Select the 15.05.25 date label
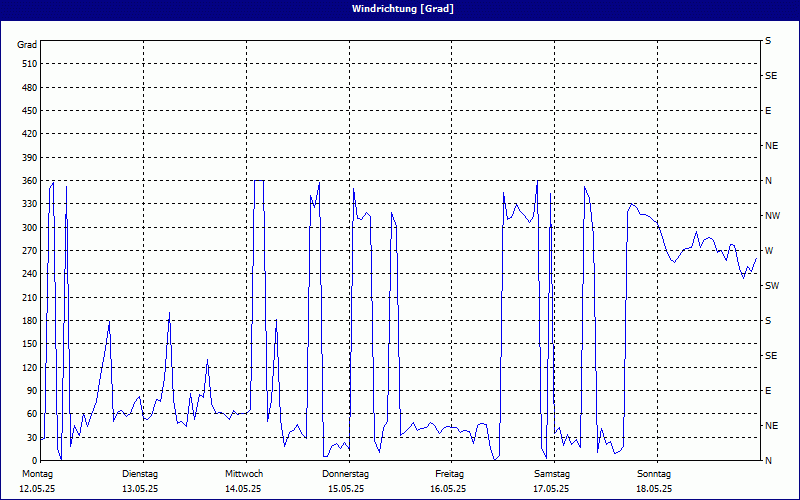 tap(346, 489)
